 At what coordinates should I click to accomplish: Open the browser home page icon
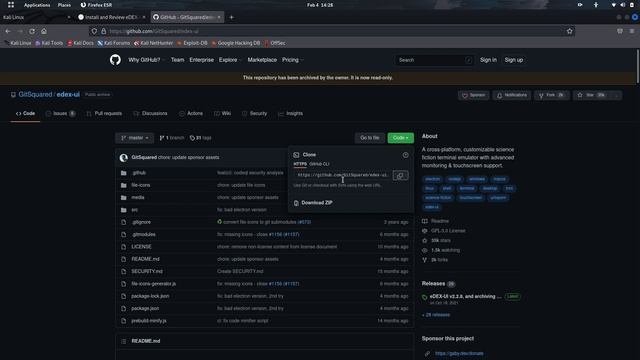click(44, 31)
